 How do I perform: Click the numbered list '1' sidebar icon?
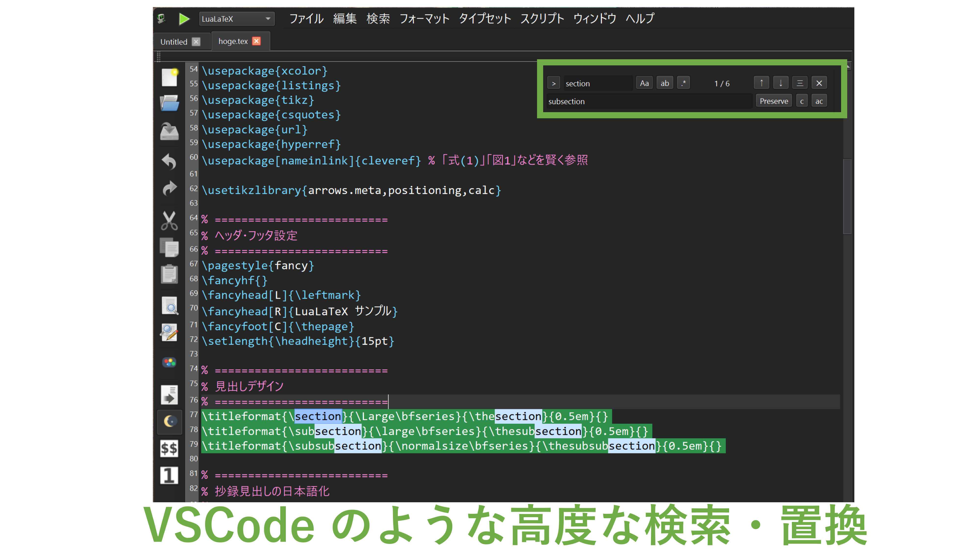point(170,475)
